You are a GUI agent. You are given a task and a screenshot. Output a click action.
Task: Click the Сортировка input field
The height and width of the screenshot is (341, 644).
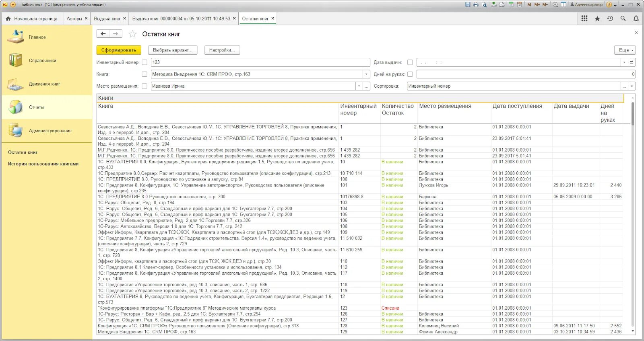(514, 86)
